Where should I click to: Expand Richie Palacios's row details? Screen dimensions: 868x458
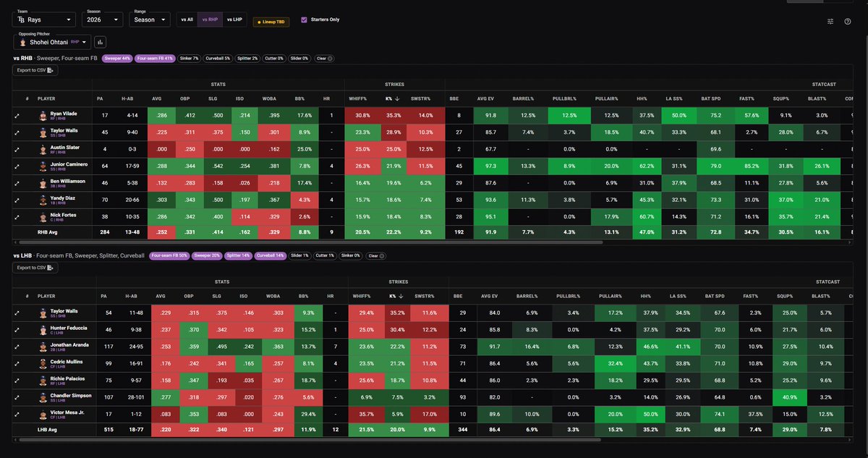pyautogui.click(x=17, y=379)
